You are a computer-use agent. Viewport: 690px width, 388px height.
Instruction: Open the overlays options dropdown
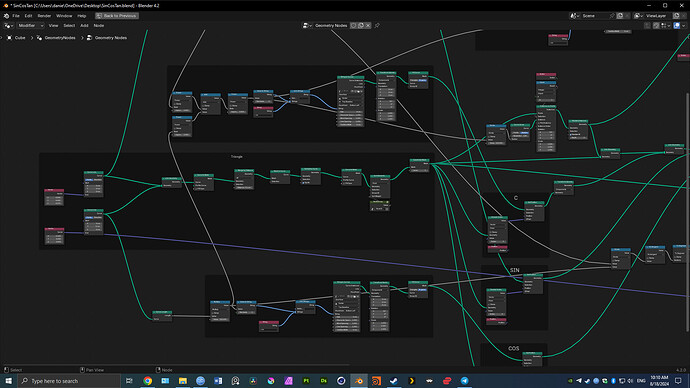coord(683,26)
